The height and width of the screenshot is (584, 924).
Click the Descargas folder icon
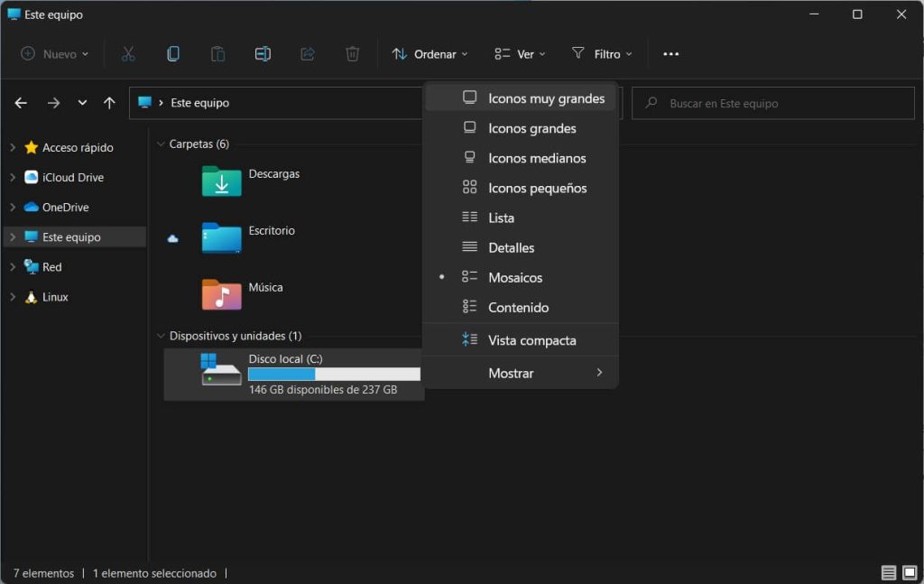point(222,181)
